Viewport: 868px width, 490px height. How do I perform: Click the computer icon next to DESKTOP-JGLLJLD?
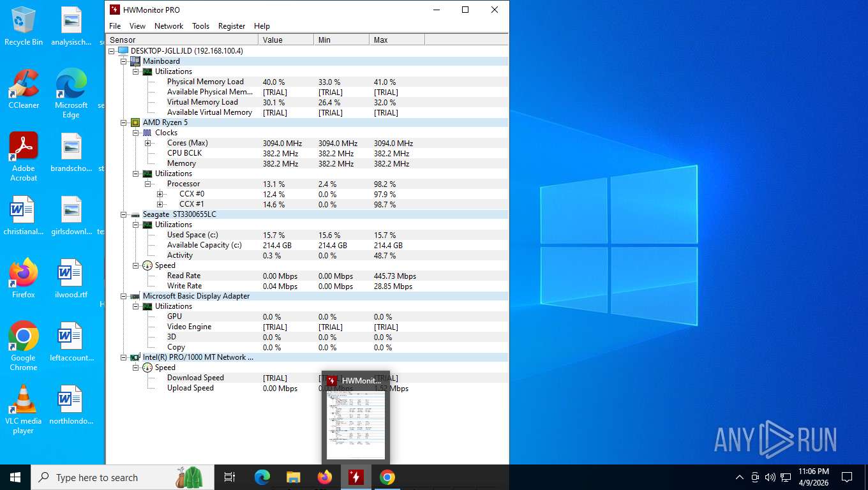tap(123, 51)
